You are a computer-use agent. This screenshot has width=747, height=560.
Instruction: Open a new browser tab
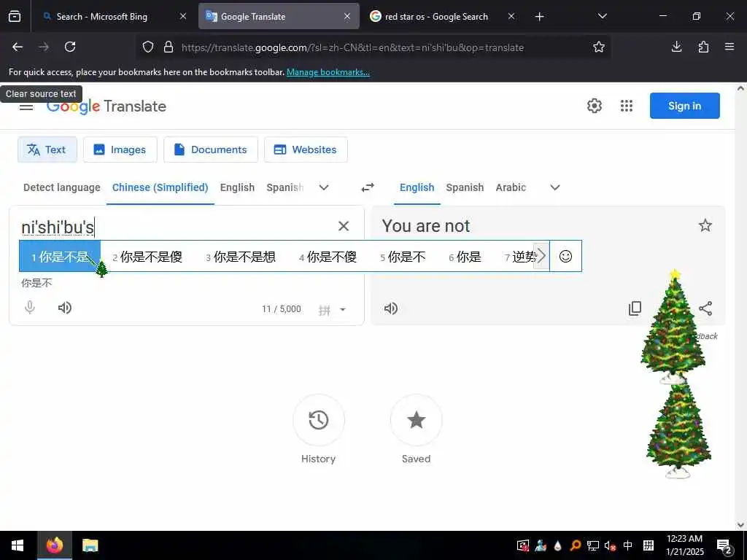coord(539,17)
